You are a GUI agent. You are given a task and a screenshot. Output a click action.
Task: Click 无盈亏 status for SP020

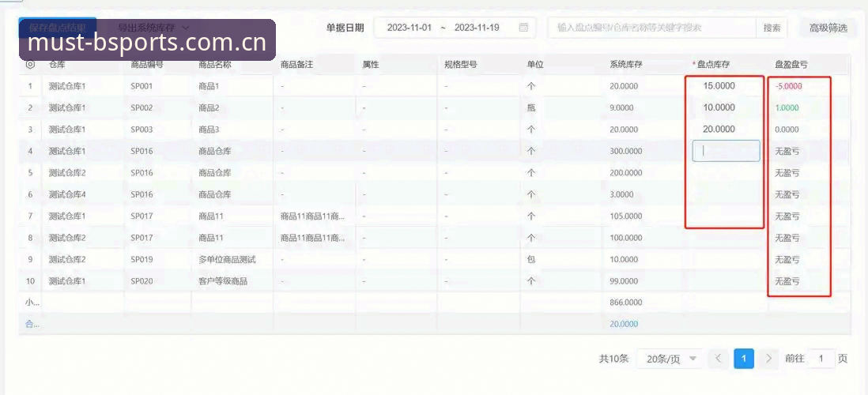pos(787,281)
